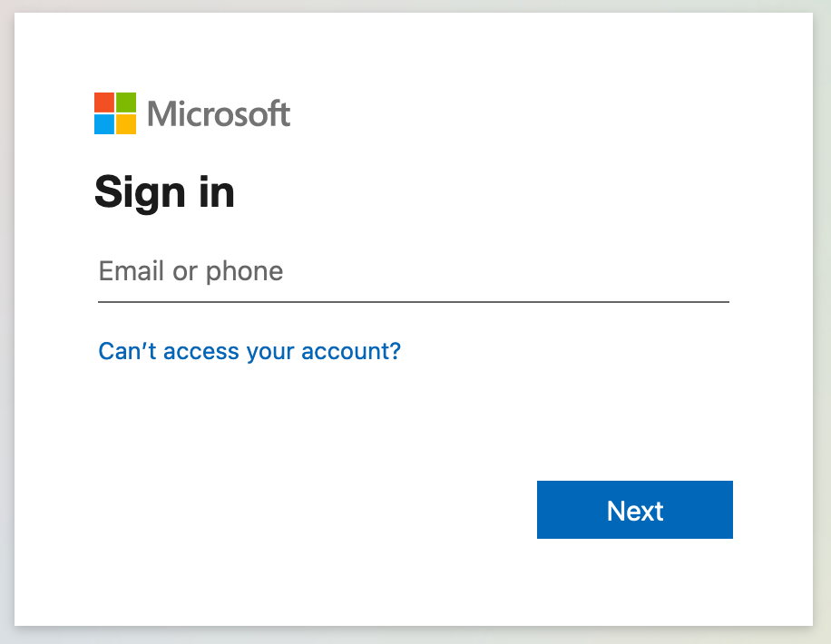
Task: Click the question mark ending the account link
Action: click(x=396, y=350)
